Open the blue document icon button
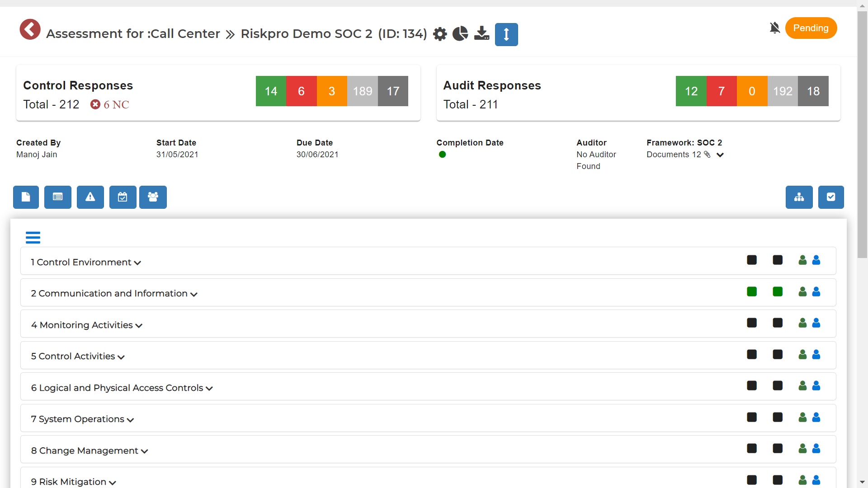 26,197
